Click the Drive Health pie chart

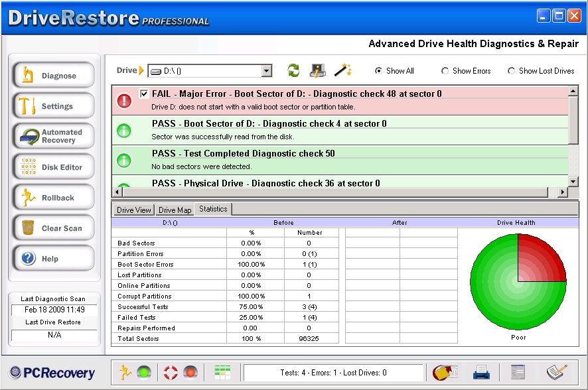[518, 282]
